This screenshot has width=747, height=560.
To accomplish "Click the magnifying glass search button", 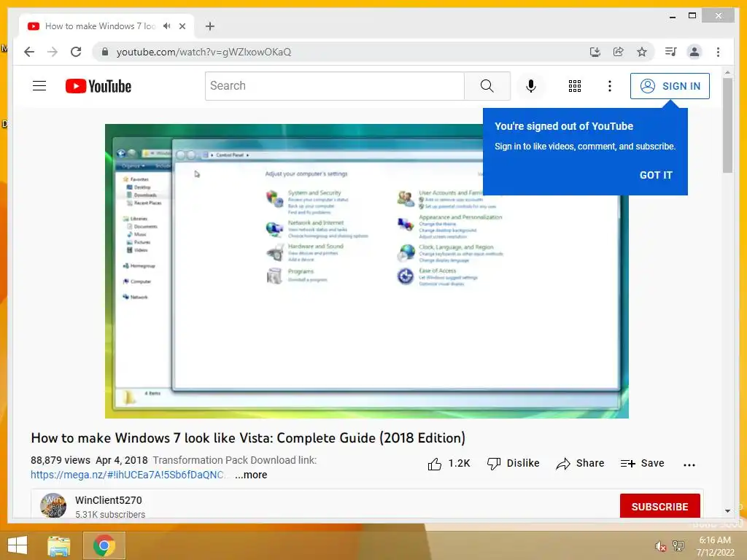I will coord(487,86).
